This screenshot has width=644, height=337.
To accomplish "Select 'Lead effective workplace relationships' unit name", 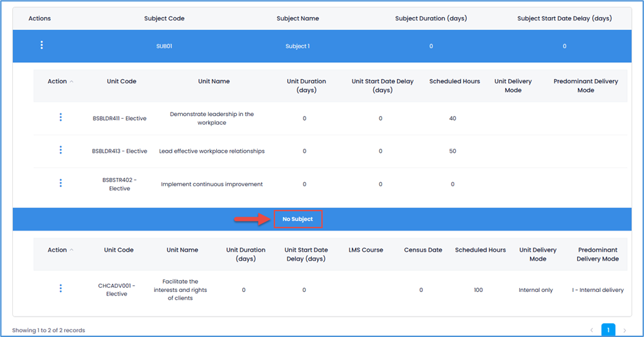I will pyautogui.click(x=211, y=151).
